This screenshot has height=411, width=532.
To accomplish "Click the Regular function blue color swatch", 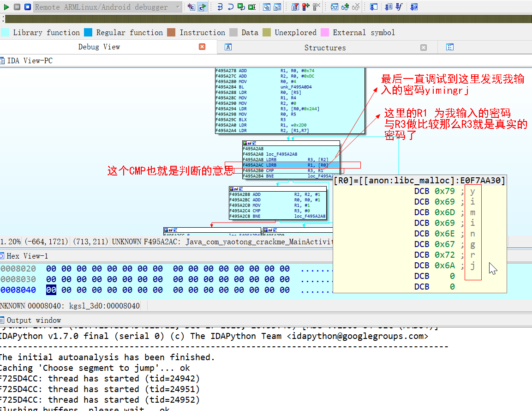I will tap(88, 32).
